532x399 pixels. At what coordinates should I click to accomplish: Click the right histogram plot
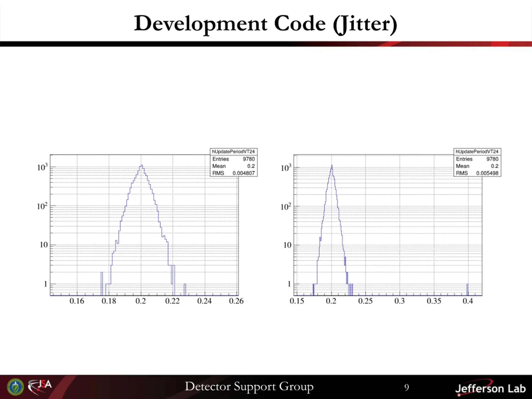[388, 225]
